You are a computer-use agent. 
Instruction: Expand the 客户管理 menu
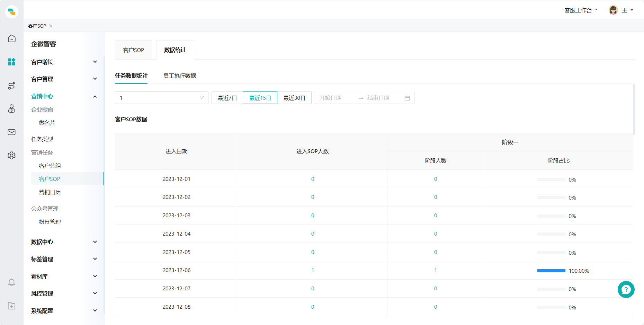tap(64, 79)
